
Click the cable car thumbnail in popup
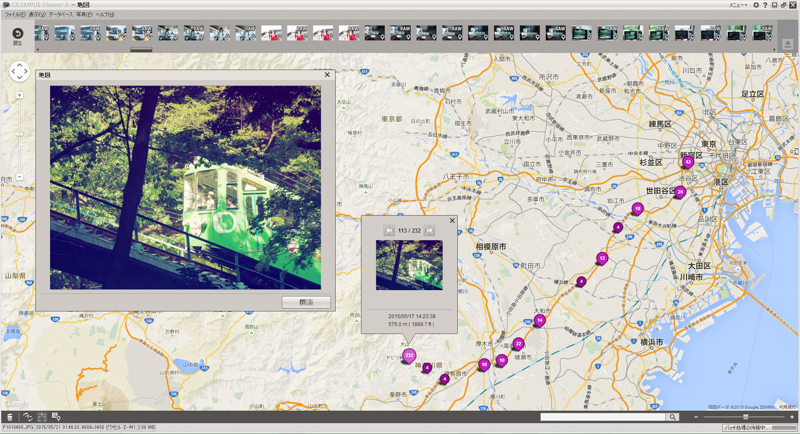click(409, 265)
